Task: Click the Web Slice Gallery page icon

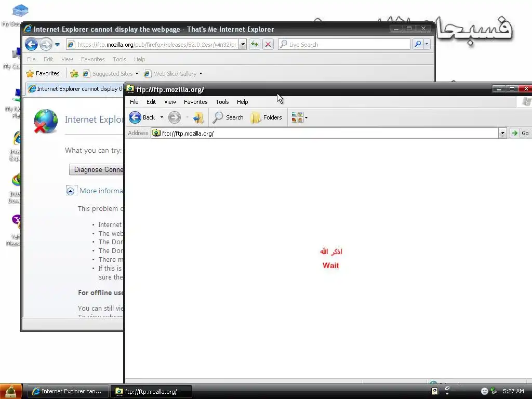Action: 148,74
